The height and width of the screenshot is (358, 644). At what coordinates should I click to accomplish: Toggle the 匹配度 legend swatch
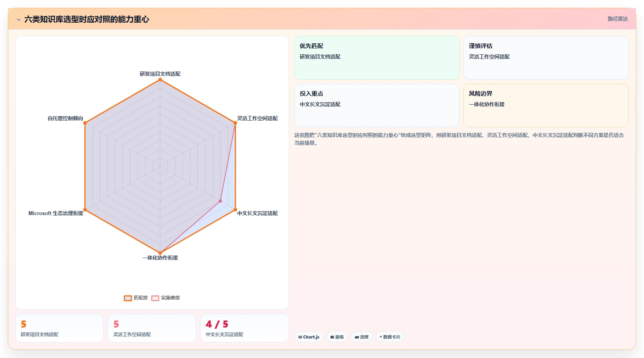[x=128, y=298]
